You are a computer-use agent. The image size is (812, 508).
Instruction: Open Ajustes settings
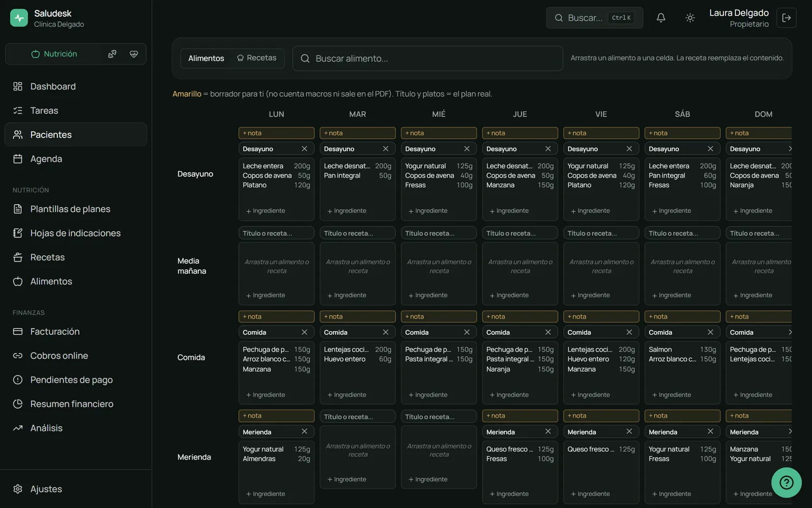click(x=76, y=489)
